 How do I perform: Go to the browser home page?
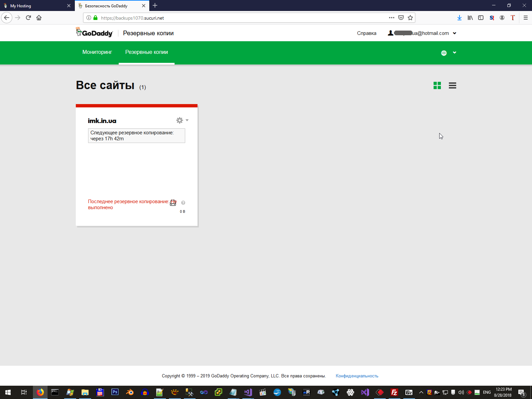click(39, 18)
